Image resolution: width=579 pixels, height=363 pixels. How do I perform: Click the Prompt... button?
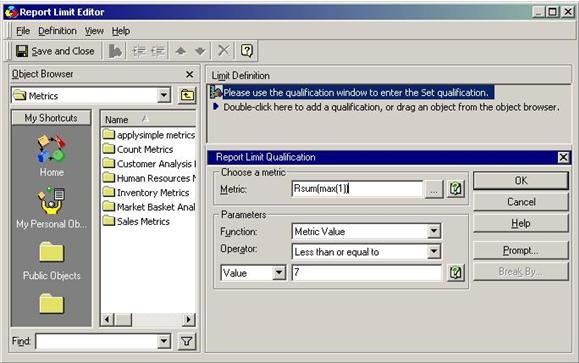[x=521, y=250]
